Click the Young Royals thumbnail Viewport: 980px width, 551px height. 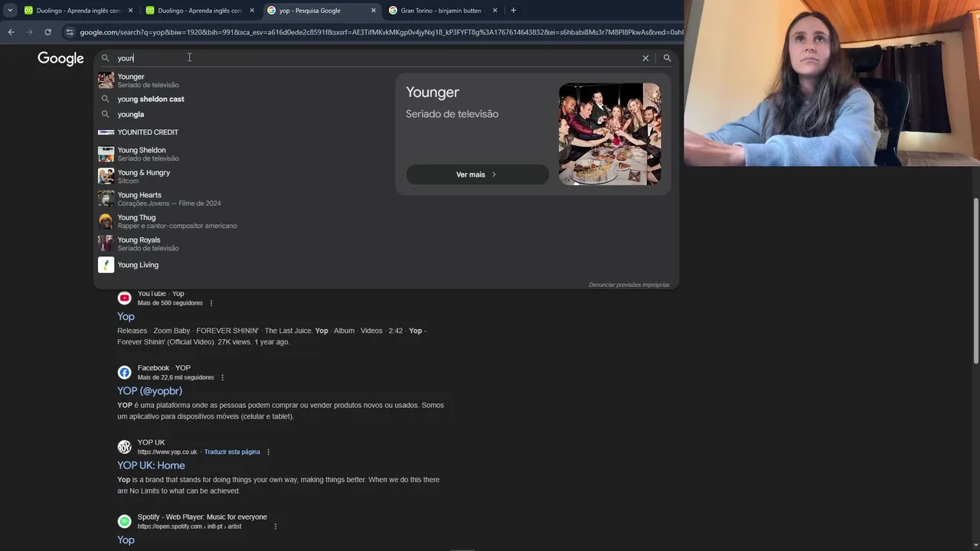(x=106, y=243)
